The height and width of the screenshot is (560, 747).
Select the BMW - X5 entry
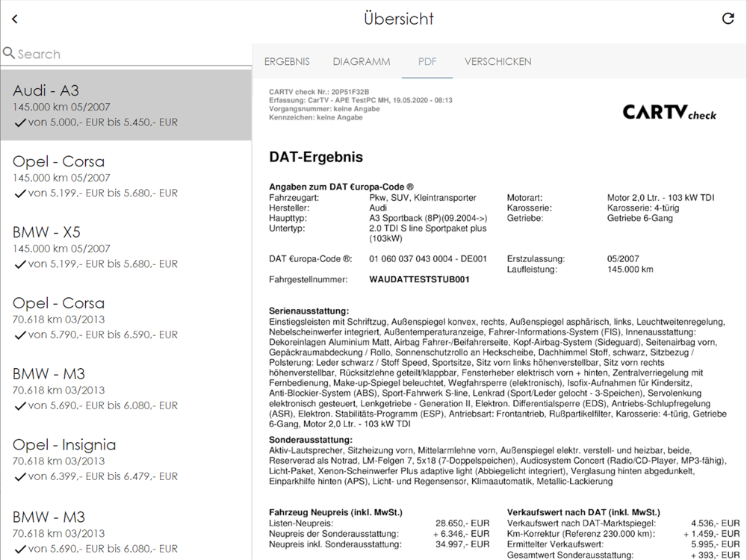[x=125, y=247]
